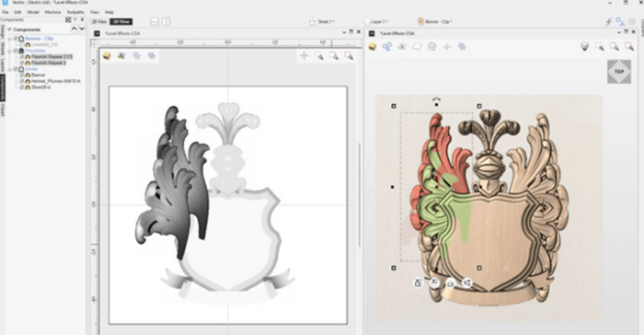The width and height of the screenshot is (644, 335).
Task: Click shaded shield view icon in 3D view
Action: click(x=585, y=46)
